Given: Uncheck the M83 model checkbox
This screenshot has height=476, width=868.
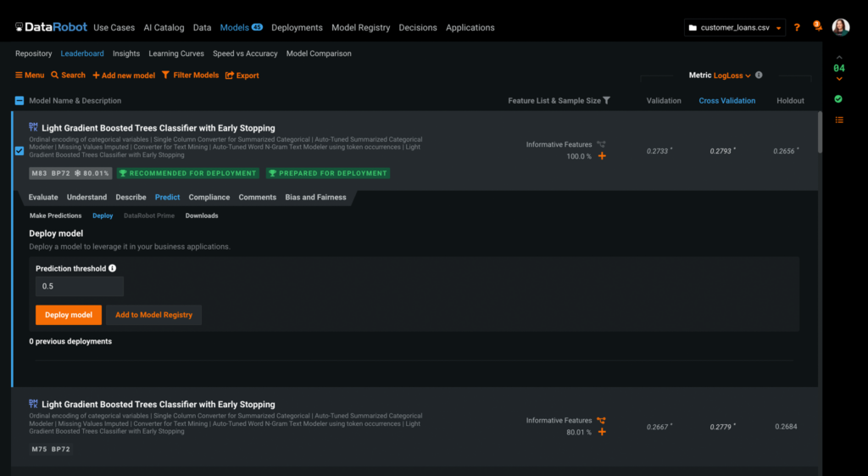Looking at the screenshot, I should 19,151.
